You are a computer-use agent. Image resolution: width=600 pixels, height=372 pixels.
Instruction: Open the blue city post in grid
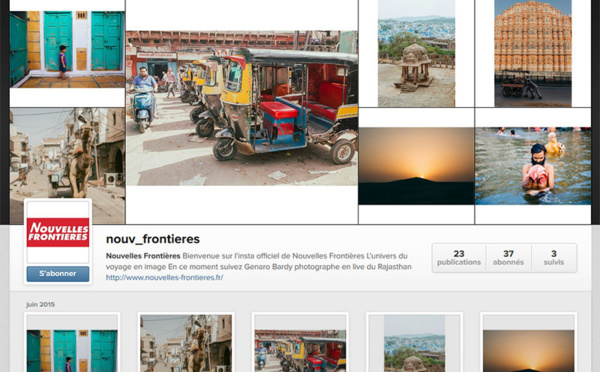point(414,343)
